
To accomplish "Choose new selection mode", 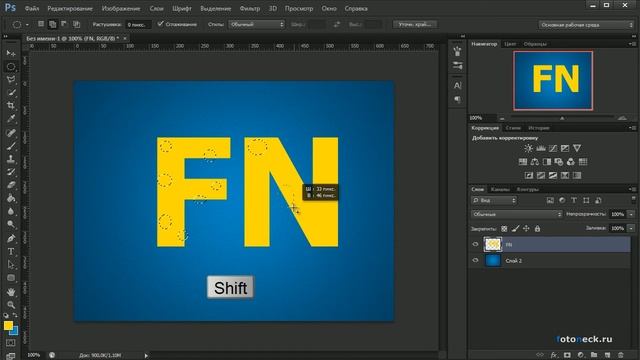I will [x=41, y=24].
